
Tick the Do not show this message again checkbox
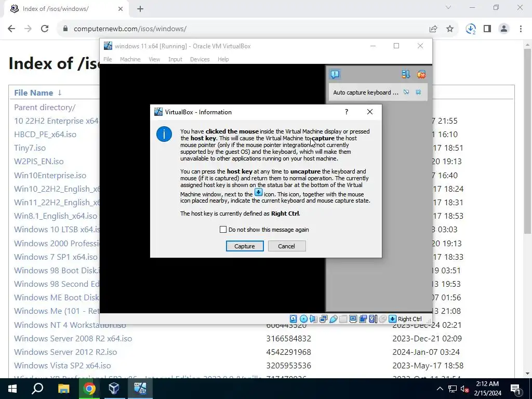[x=223, y=230]
